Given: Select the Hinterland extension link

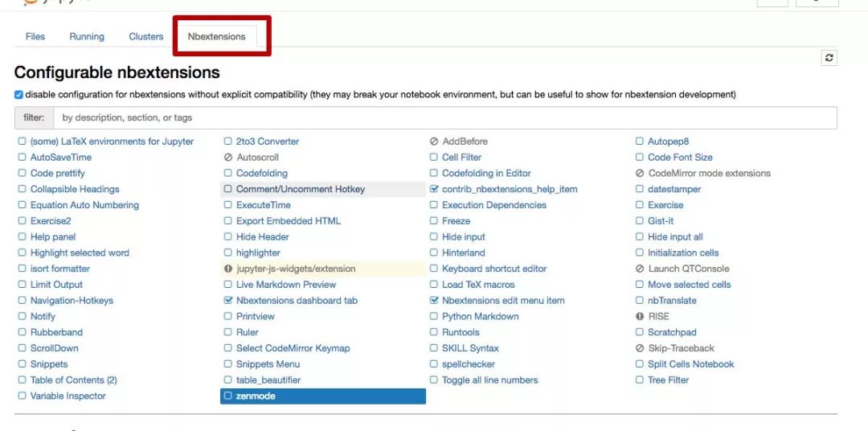Looking at the screenshot, I should click(463, 252).
